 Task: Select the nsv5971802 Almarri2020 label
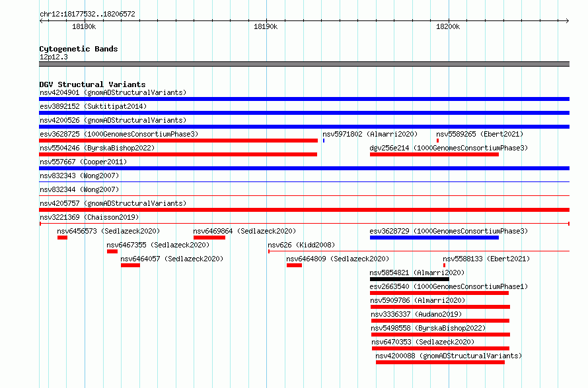(370, 134)
